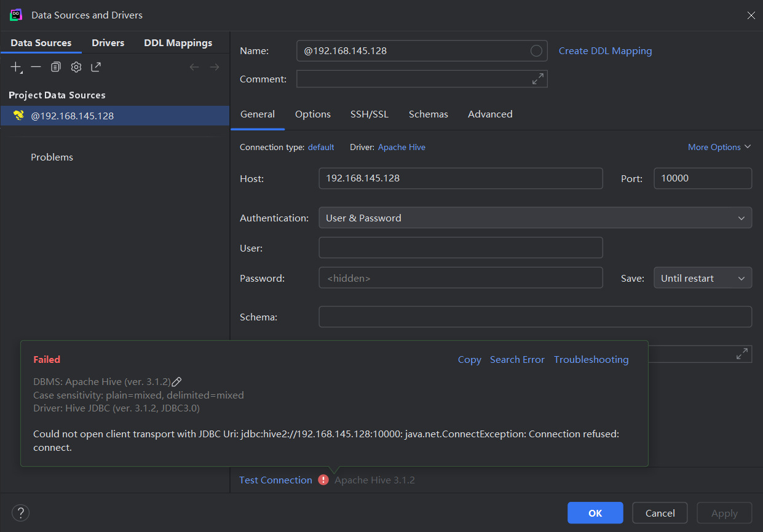Click Search Error in the popup
This screenshot has height=532, width=763.
(x=517, y=360)
